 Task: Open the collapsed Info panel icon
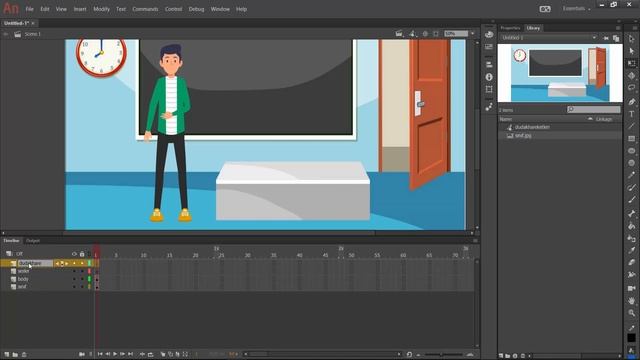(489, 77)
